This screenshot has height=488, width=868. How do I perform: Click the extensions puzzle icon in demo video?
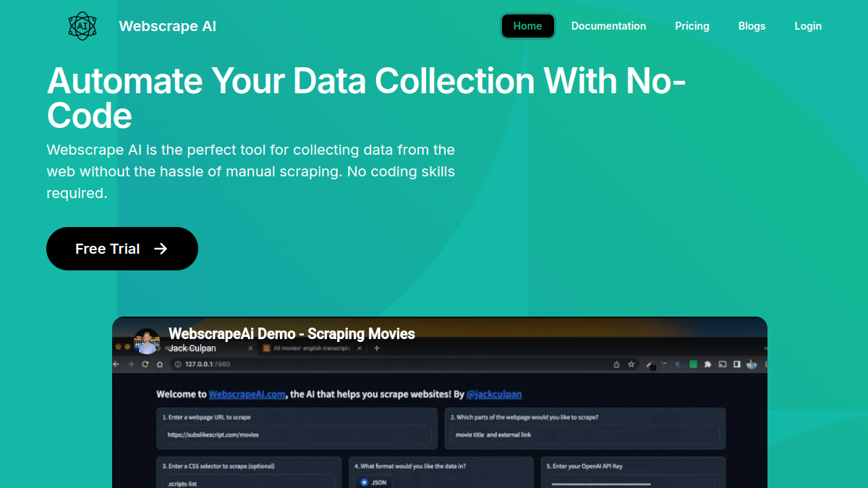coord(708,364)
